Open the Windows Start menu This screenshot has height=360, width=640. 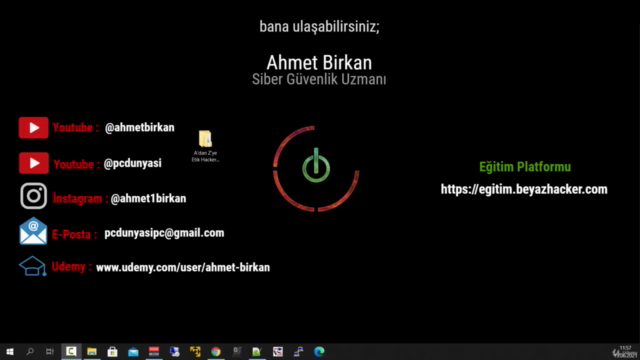10,351
